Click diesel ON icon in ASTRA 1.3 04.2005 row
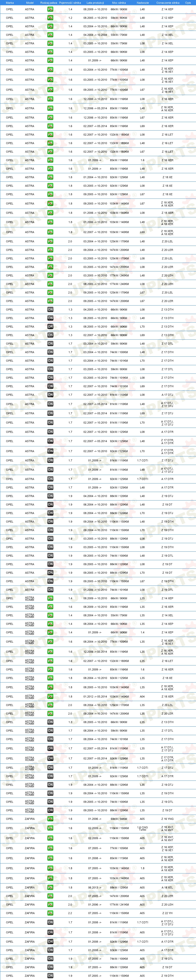The image size is (196, 980). tap(50, 310)
